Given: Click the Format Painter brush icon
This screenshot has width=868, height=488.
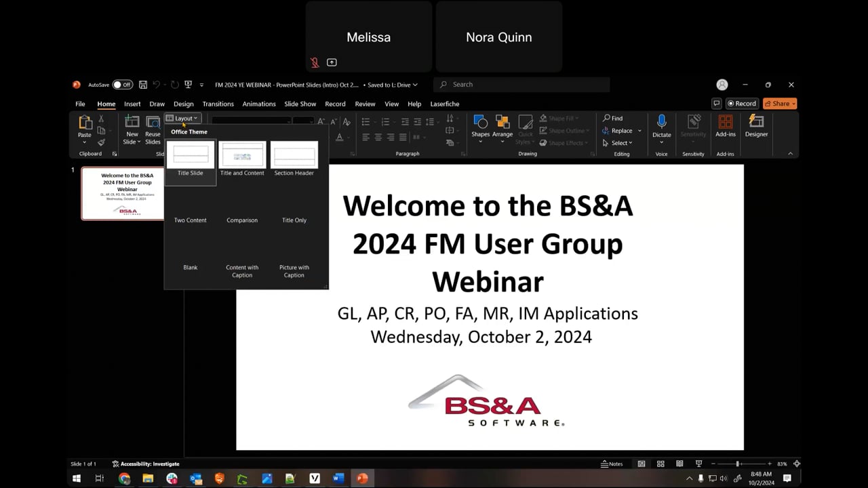Looking at the screenshot, I should pos(101,142).
